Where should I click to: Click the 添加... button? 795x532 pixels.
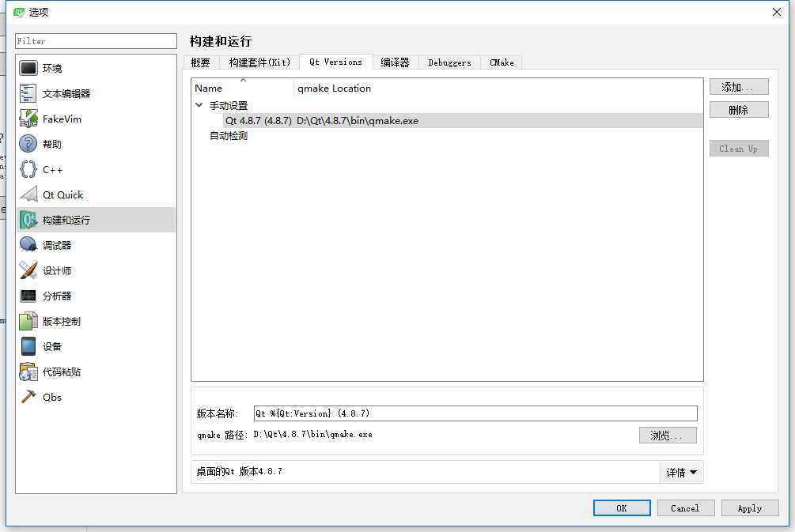[739, 87]
